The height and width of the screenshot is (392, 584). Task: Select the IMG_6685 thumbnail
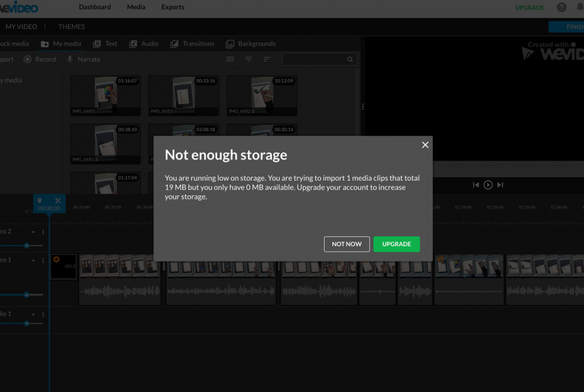[x=106, y=96]
